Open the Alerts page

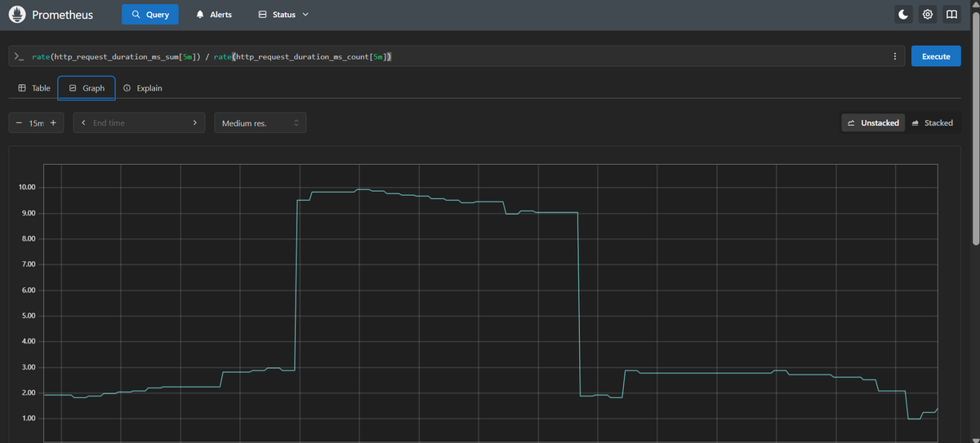pos(214,15)
